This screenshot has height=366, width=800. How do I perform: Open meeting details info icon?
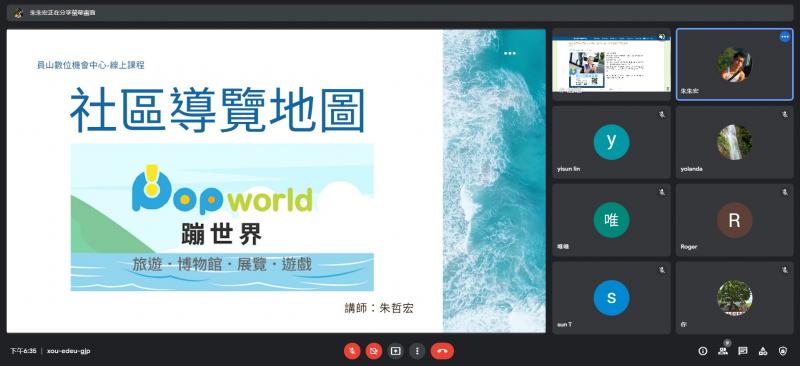[x=703, y=351]
